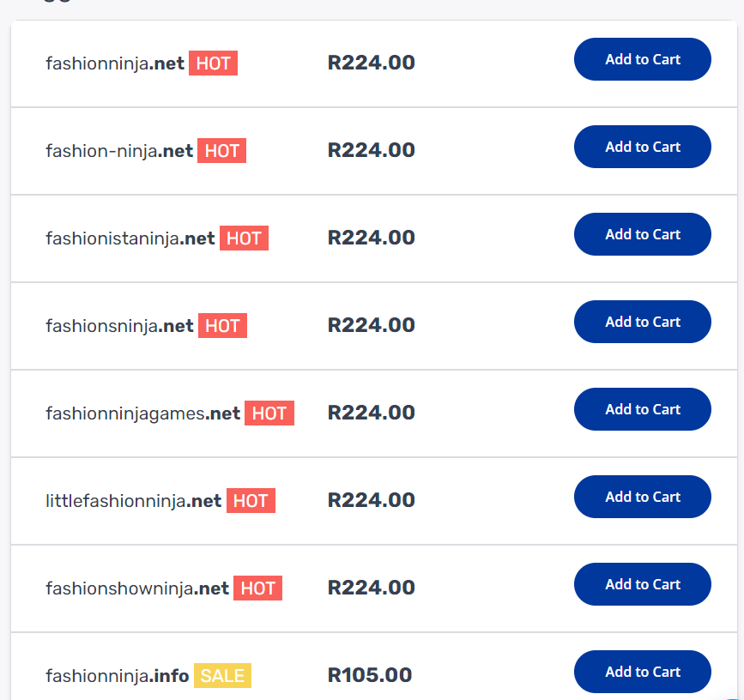The width and height of the screenshot is (744, 700).
Task: Click the fashionistaninja.net domain name
Action: pos(130,238)
